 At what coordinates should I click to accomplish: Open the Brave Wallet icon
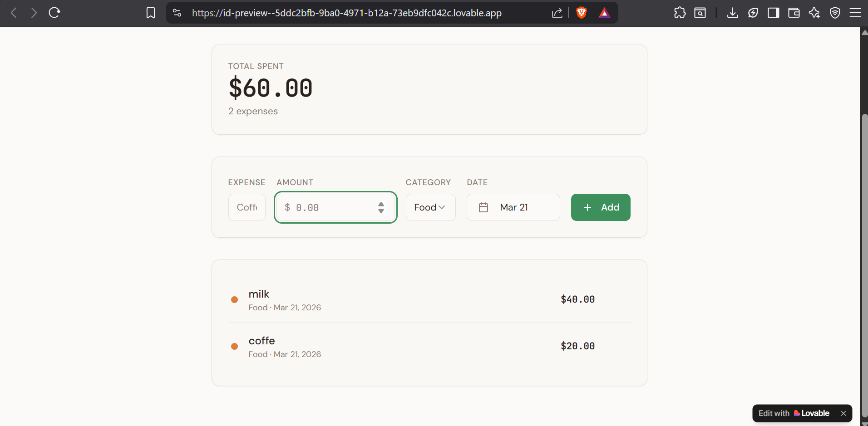click(794, 13)
